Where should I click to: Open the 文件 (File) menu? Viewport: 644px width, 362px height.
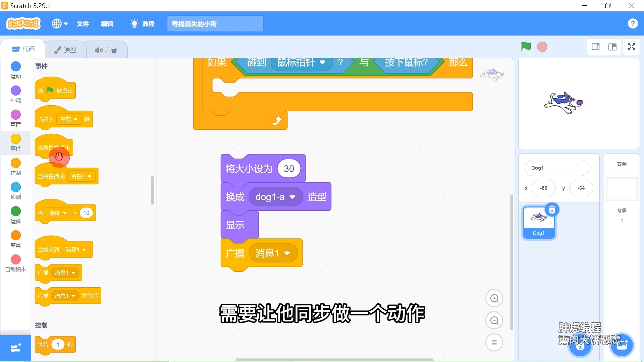coord(83,23)
